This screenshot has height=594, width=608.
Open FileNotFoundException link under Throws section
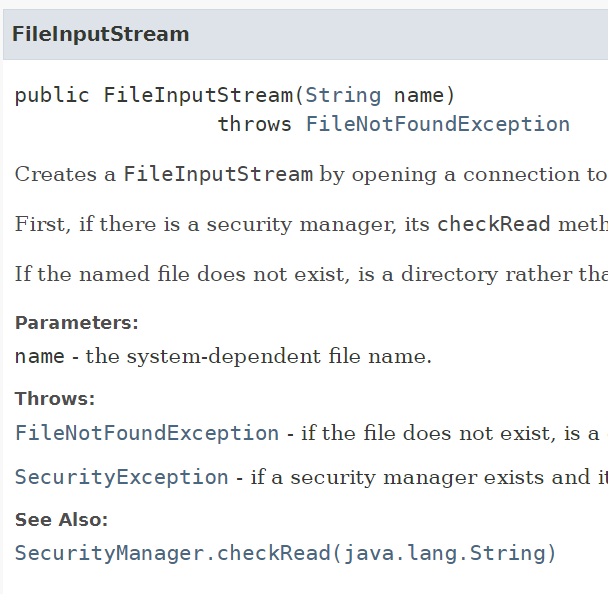pos(147,433)
